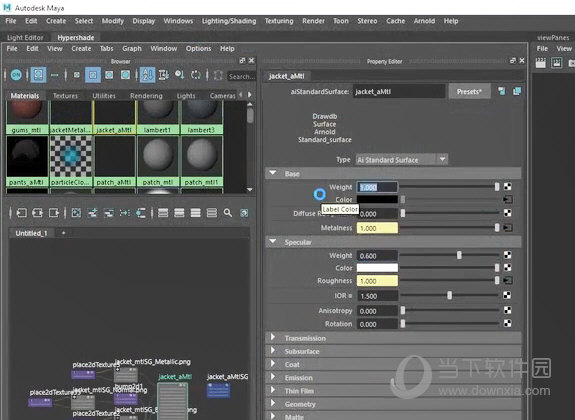Set Browser swatches to small icons
Screen dimensions: 575x420
[x=77, y=75]
